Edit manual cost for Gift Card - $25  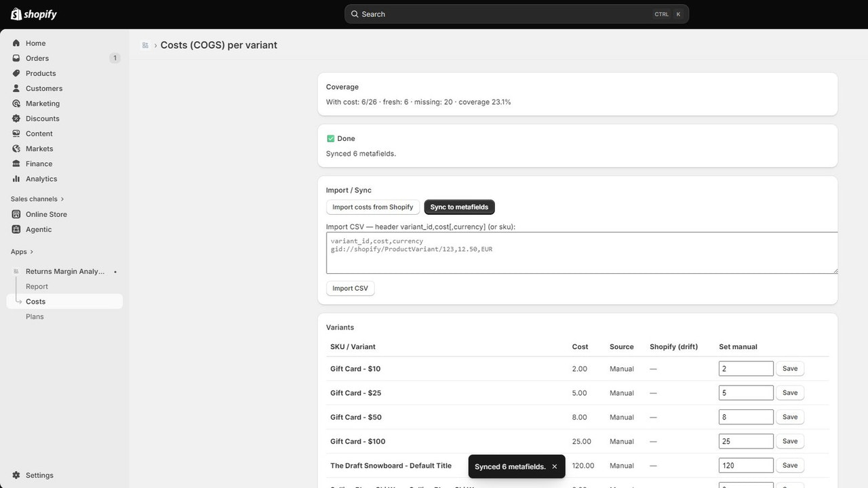[746, 392]
